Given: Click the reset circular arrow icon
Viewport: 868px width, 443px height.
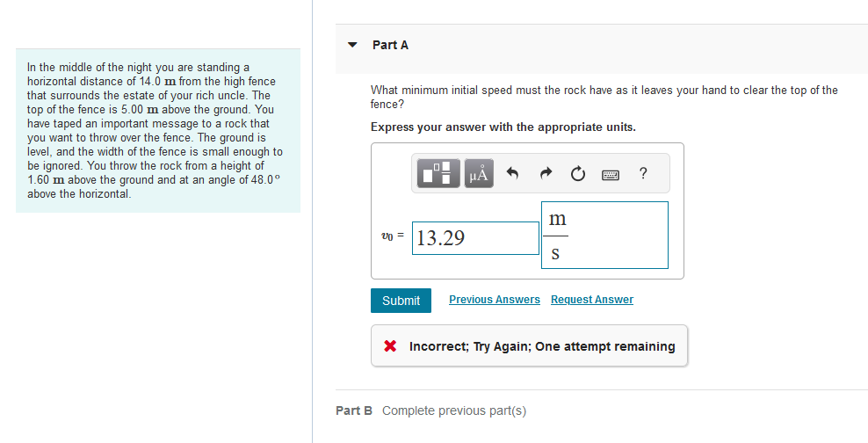Looking at the screenshot, I should coord(578,174).
